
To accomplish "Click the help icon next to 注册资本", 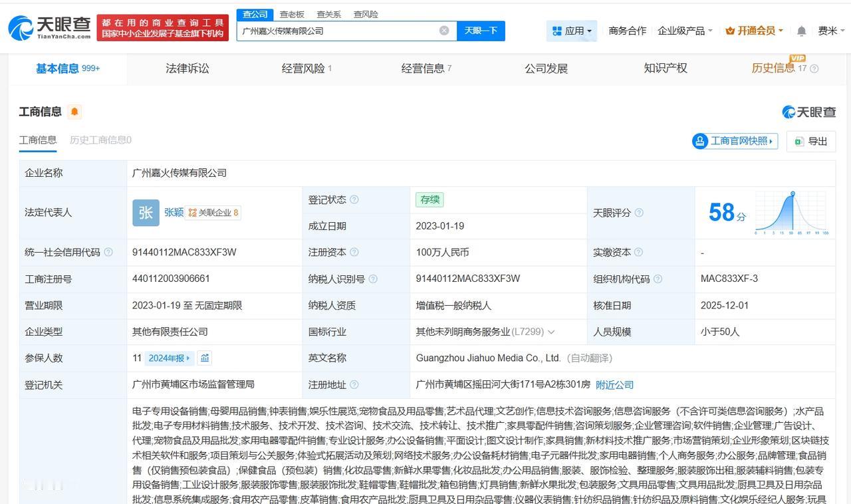I will 354,252.
